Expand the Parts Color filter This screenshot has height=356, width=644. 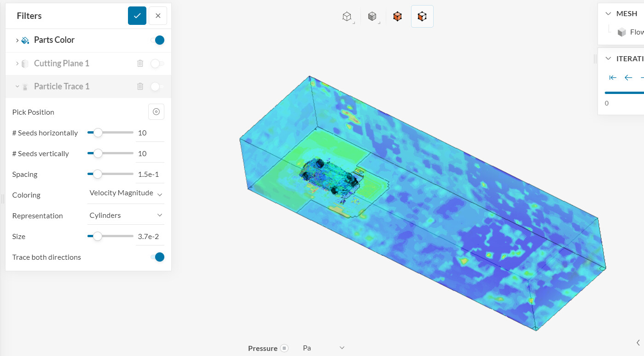pyautogui.click(x=17, y=40)
